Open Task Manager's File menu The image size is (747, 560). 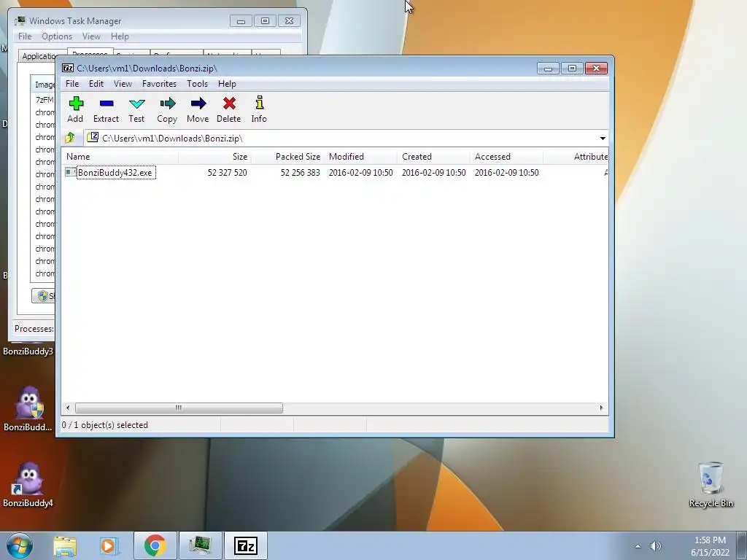pos(25,36)
